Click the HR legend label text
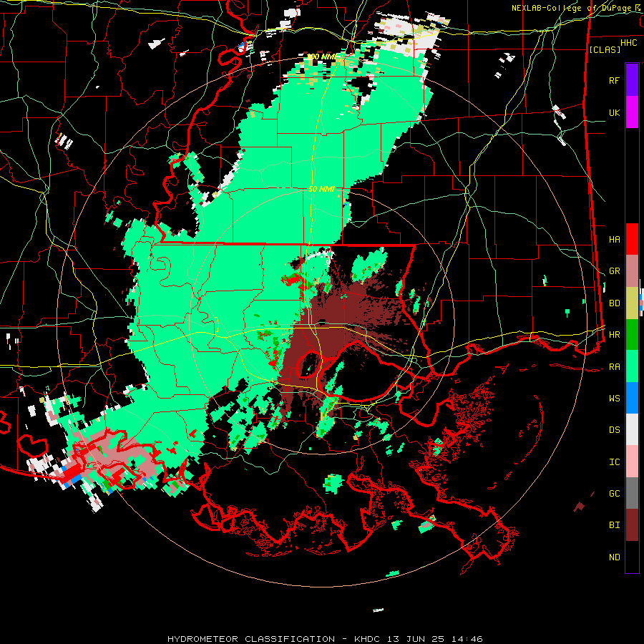The height and width of the screenshot is (644, 644). [615, 335]
